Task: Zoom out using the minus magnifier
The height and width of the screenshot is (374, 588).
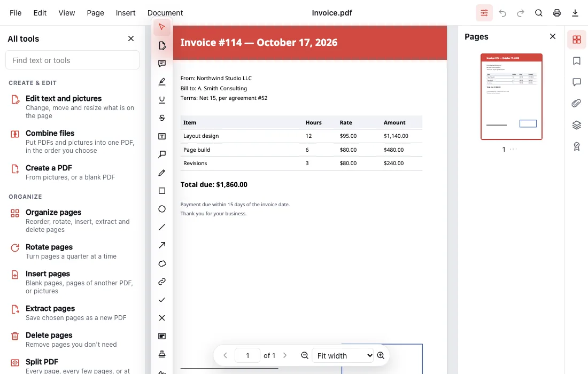Action: 305,356
